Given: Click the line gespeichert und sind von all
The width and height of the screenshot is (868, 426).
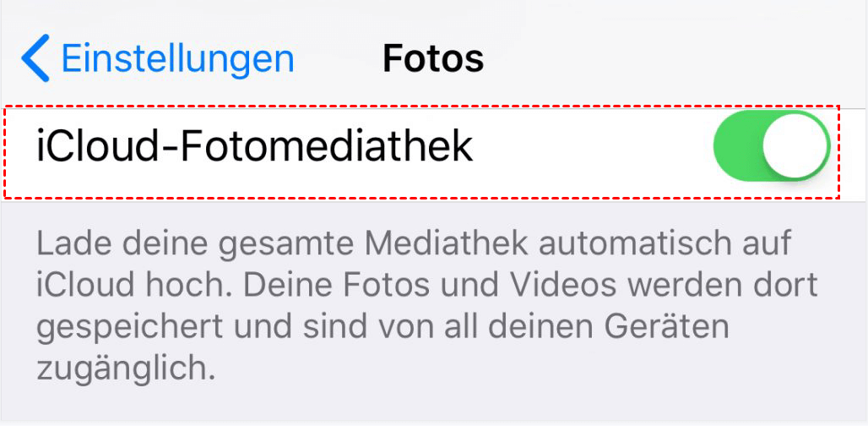Looking at the screenshot, I should tap(382, 328).
